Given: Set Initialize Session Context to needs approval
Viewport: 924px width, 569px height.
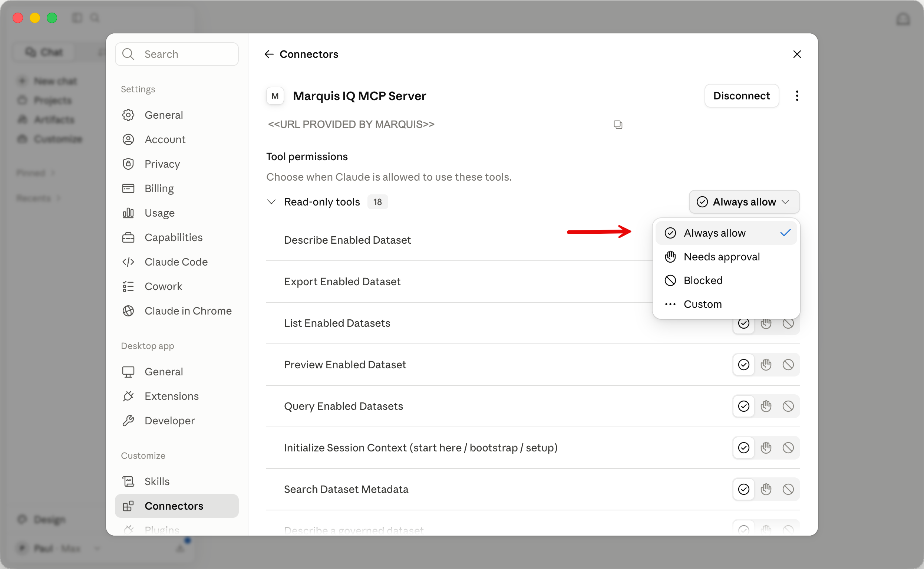Looking at the screenshot, I should [766, 448].
